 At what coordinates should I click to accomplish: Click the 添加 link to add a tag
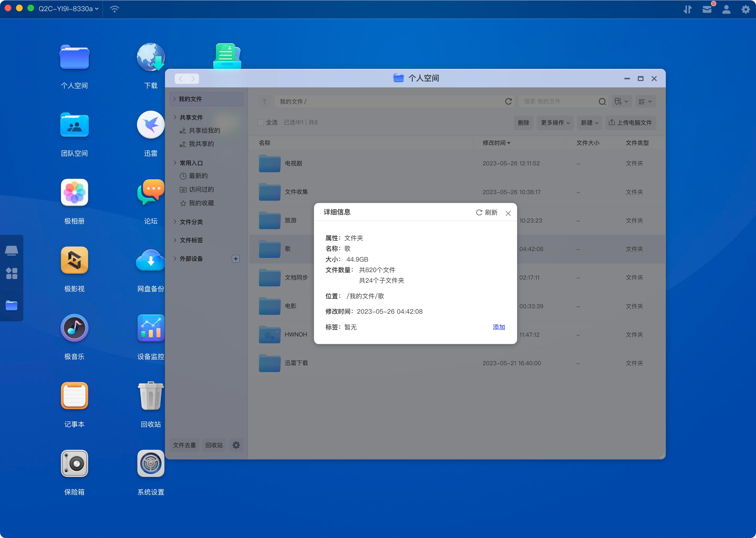pos(499,327)
